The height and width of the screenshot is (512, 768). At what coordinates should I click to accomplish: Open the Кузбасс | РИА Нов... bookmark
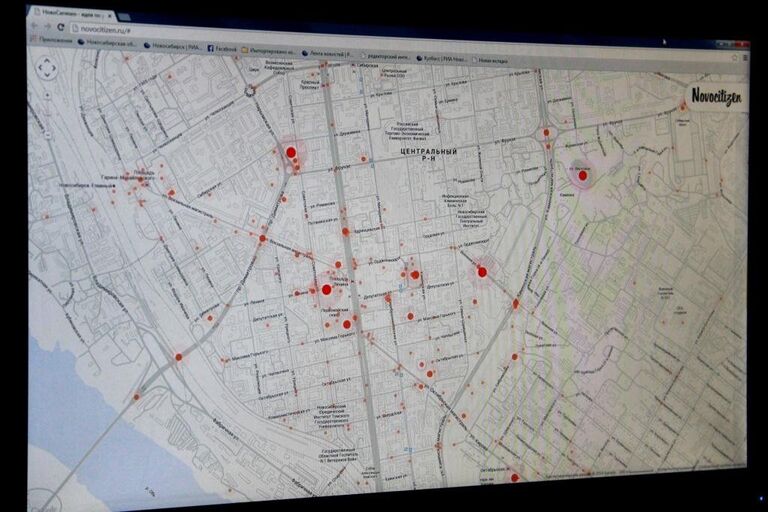tap(442, 59)
